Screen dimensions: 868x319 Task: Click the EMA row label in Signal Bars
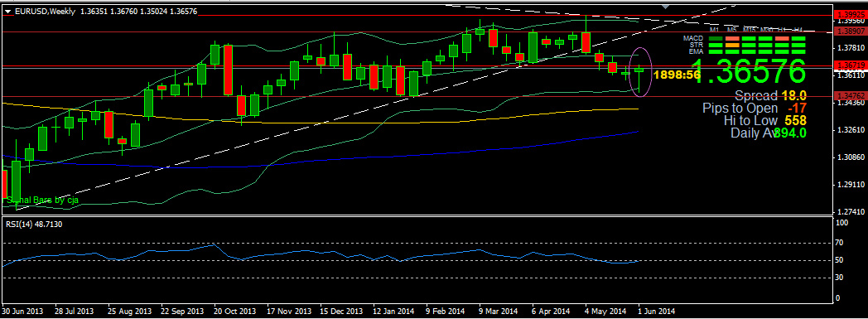pos(696,51)
